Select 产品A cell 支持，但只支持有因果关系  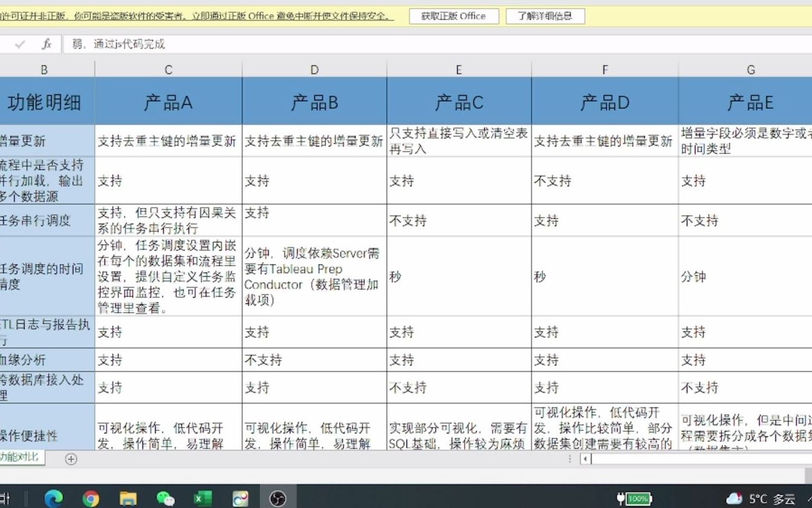click(168, 220)
